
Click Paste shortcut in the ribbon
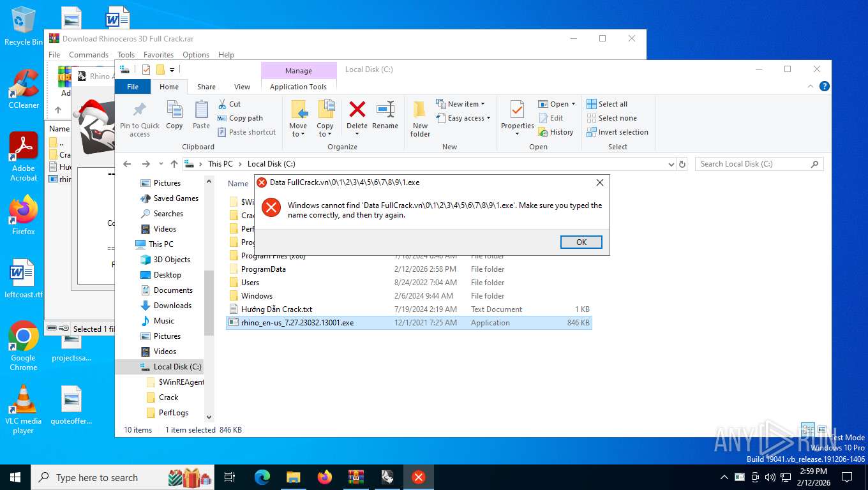click(x=247, y=132)
